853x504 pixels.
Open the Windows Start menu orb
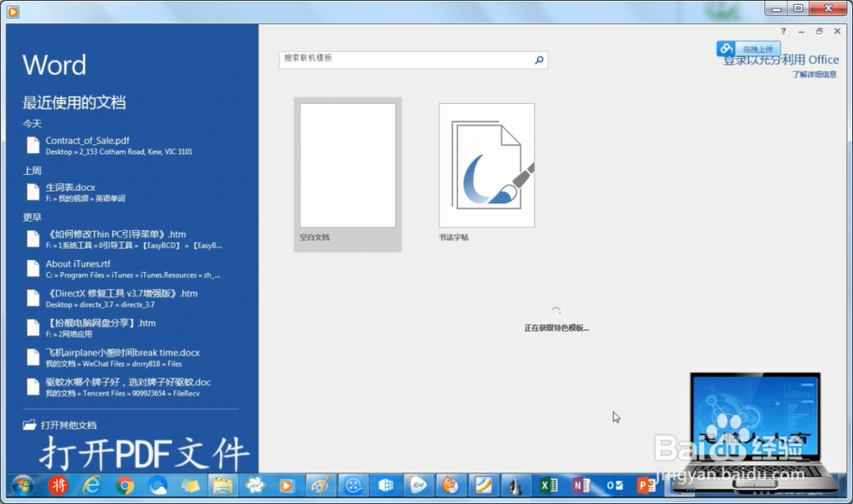pyautogui.click(x=22, y=485)
